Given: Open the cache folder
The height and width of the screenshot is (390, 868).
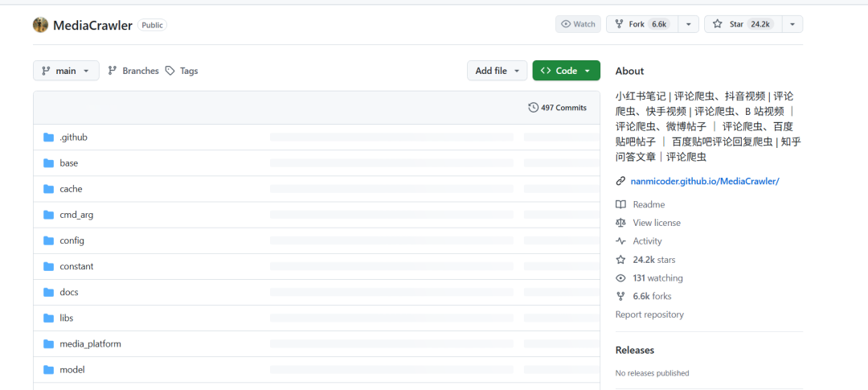Looking at the screenshot, I should [71, 189].
